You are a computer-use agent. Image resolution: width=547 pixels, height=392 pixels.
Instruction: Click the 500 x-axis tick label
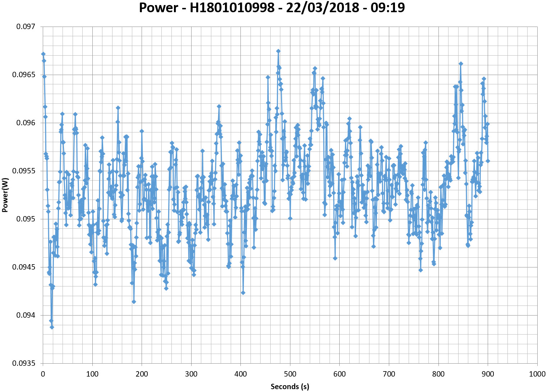click(290, 374)
